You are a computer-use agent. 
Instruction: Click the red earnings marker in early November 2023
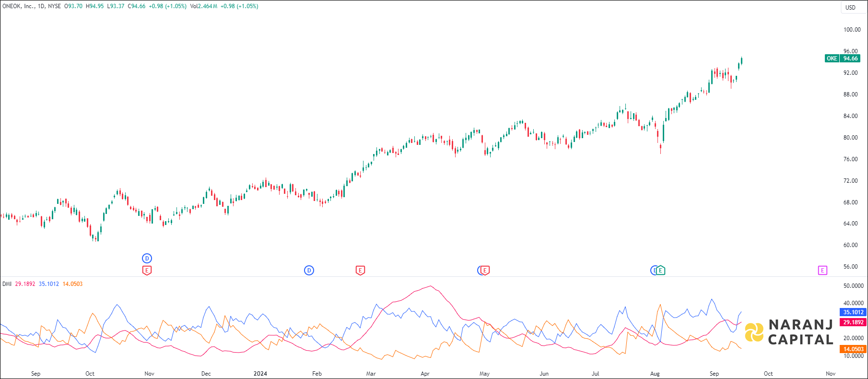(x=147, y=271)
